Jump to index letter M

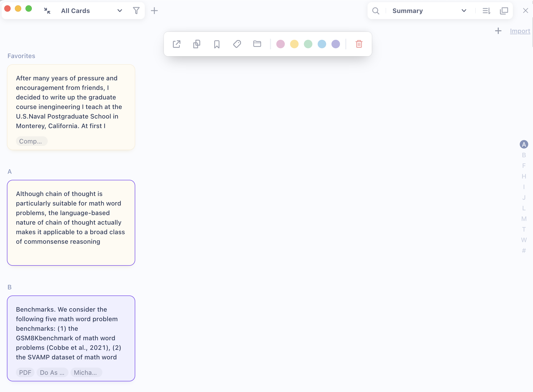(x=524, y=219)
